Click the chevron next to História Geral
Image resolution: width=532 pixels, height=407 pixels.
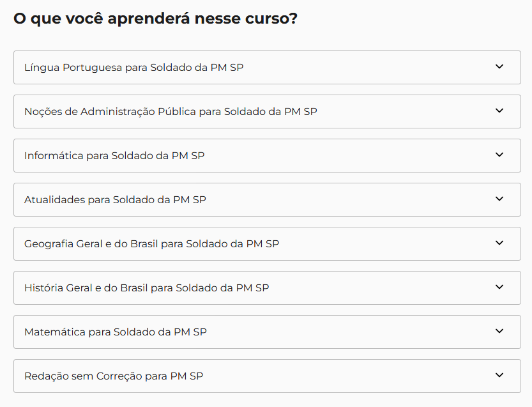pos(499,287)
